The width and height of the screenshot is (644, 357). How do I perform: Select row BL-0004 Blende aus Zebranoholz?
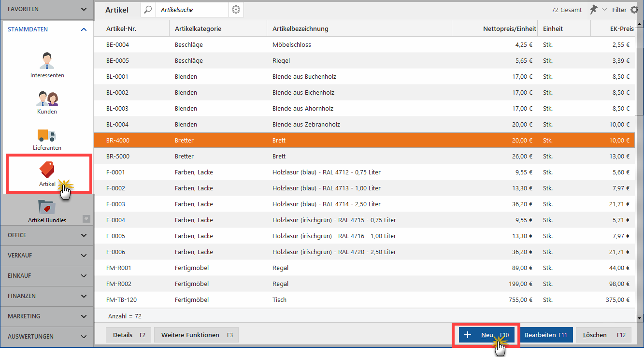pos(364,125)
